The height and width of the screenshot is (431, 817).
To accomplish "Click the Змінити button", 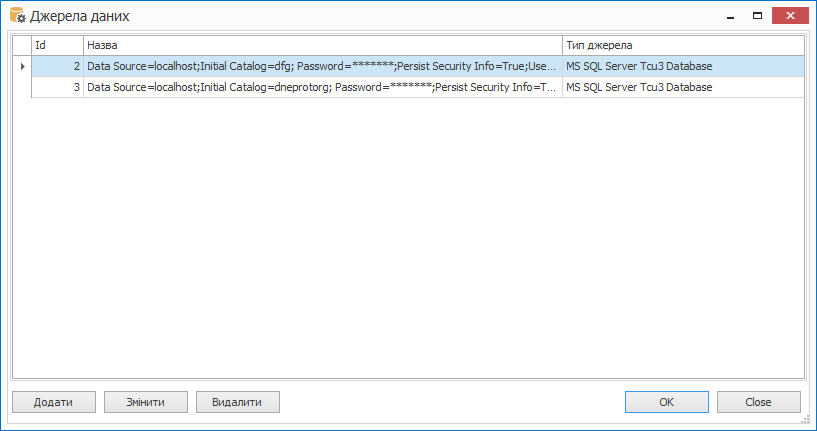I will pos(146,402).
